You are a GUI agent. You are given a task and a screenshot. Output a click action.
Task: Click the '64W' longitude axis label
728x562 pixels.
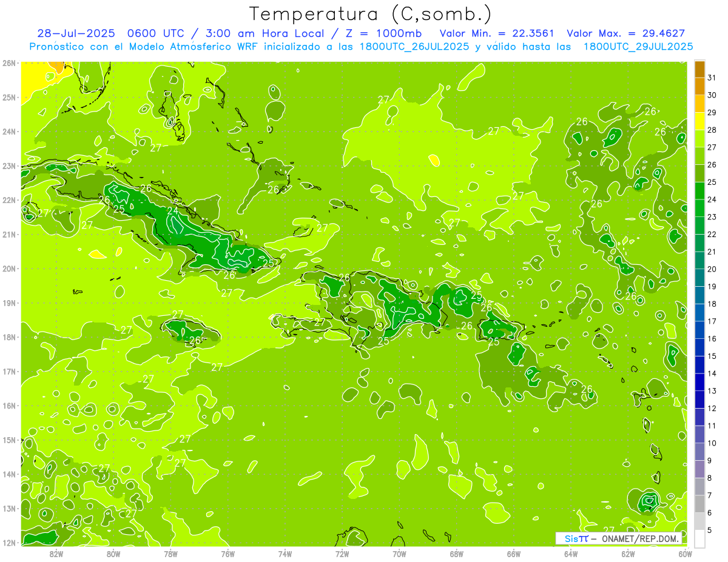coord(571,554)
